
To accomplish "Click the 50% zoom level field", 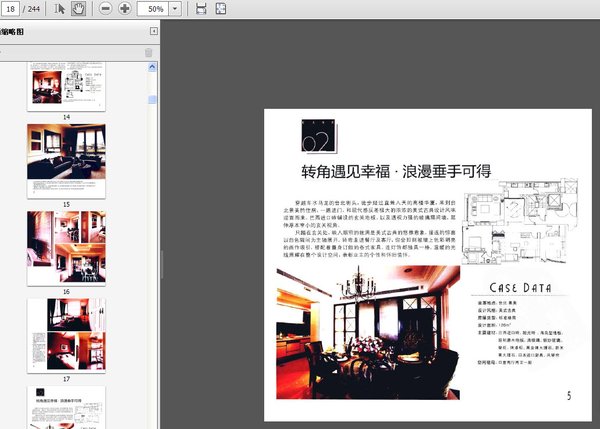I will [x=153, y=8].
